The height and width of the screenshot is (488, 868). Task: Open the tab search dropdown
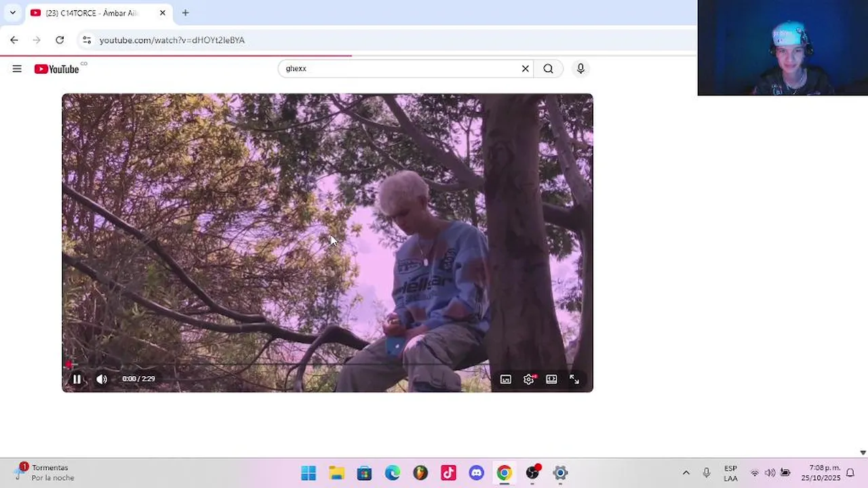pyautogui.click(x=12, y=13)
